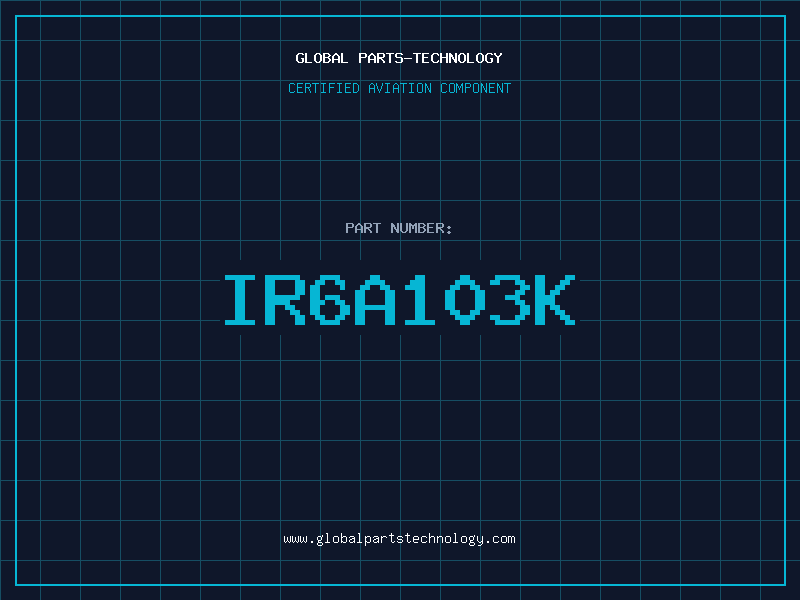
Task: Click "PARTS-TECHNOLOGY" in the top heading
Action: [x=429, y=58]
